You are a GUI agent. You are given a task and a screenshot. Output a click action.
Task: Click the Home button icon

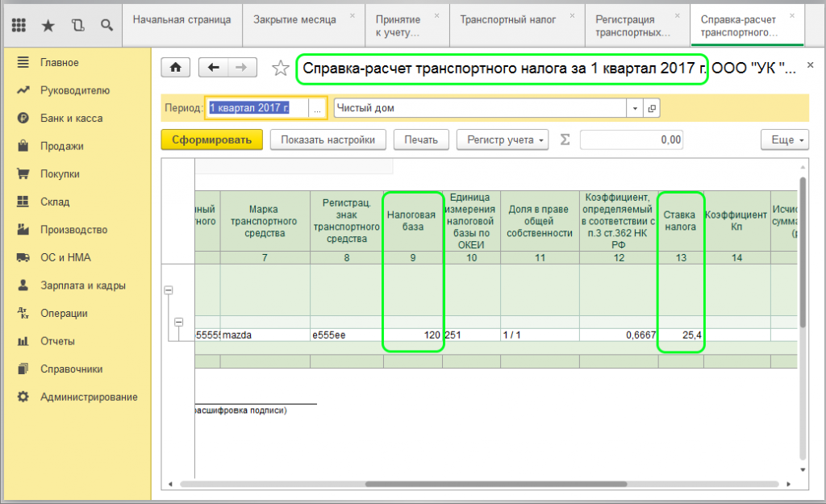tap(177, 68)
